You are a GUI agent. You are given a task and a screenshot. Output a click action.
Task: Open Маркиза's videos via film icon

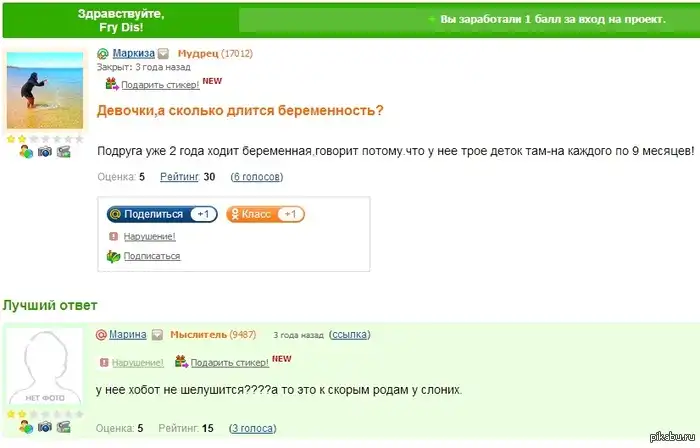tap(64, 152)
